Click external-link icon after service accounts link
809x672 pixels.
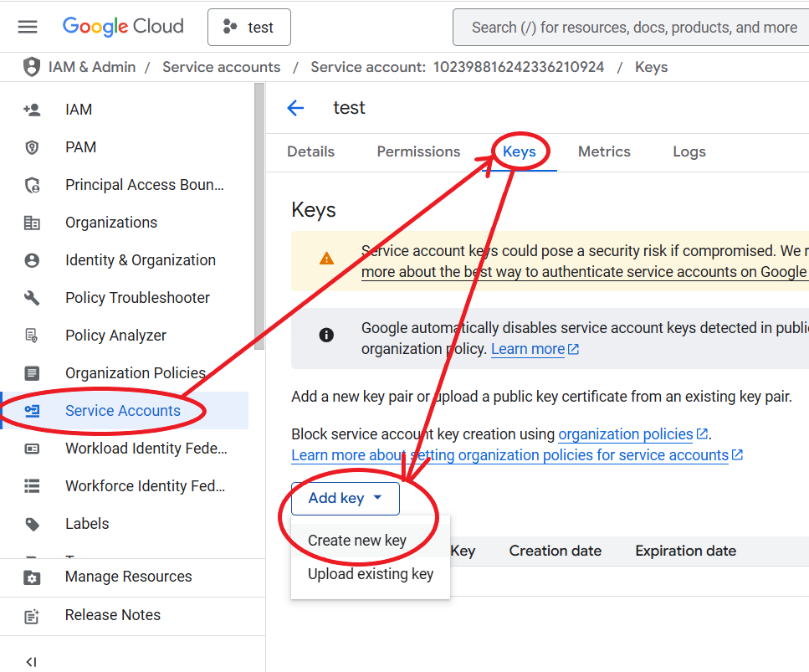click(x=738, y=455)
